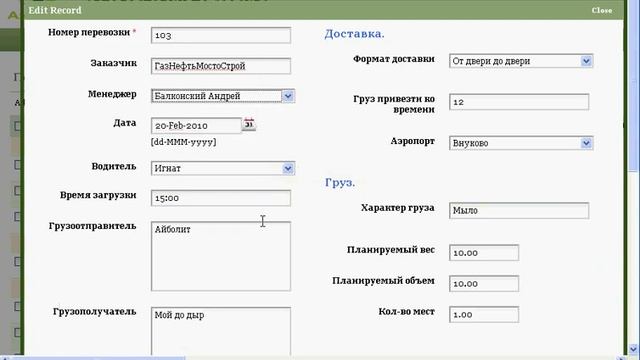Open the calendar picker next to Дата
This screenshot has height=360, width=640.
(x=249, y=124)
